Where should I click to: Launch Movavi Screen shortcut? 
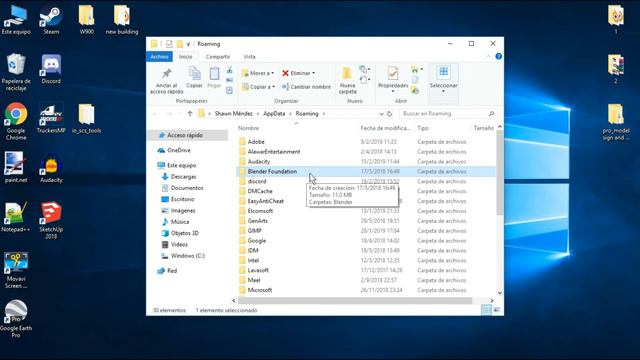click(16, 270)
